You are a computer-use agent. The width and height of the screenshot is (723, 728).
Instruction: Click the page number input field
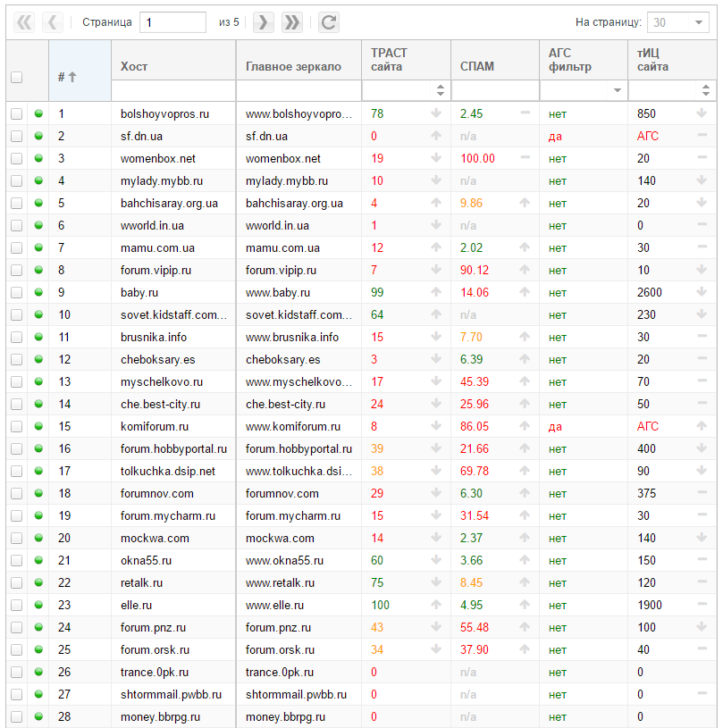[x=172, y=22]
